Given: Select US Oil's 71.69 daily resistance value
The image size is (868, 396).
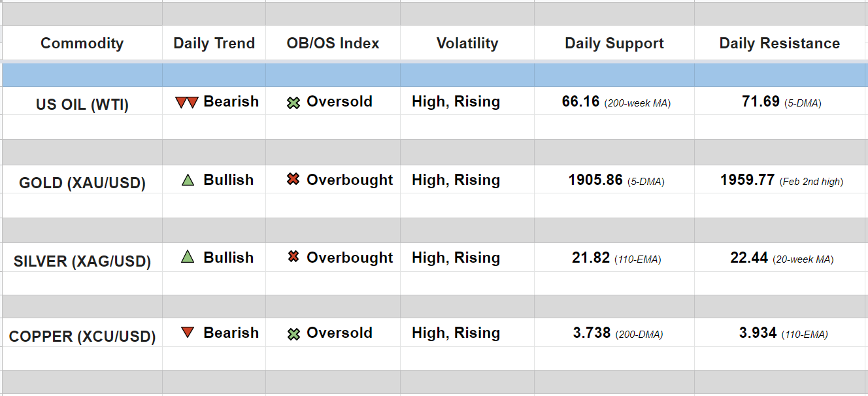Looking at the screenshot, I should click(x=761, y=102).
